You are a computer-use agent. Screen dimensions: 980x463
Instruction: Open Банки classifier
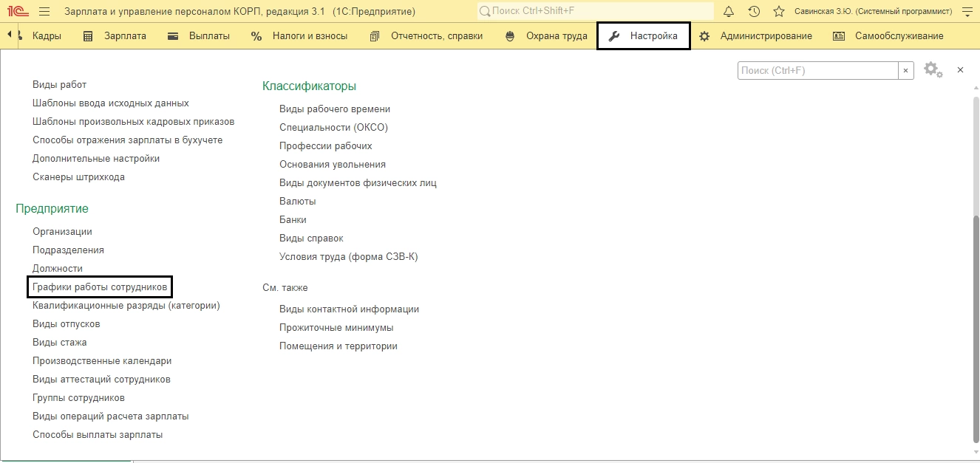click(x=293, y=220)
